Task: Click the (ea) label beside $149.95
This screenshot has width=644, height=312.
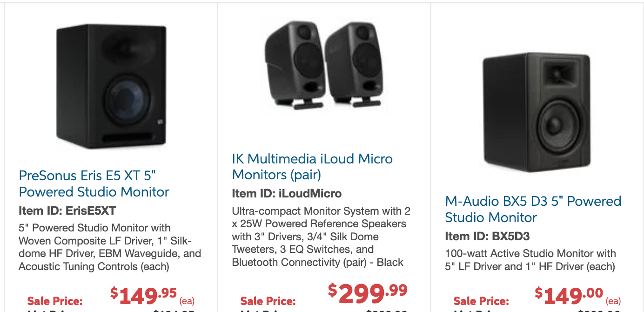Action: coord(187,300)
